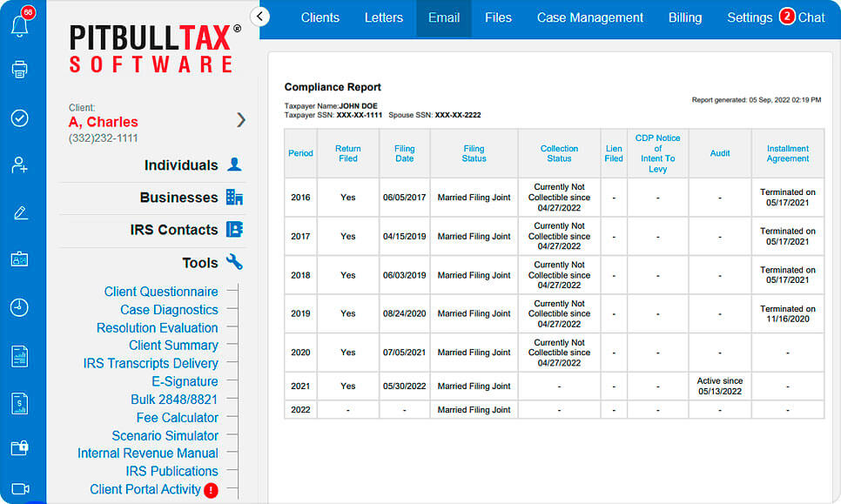Open the Chat tab

(811, 17)
